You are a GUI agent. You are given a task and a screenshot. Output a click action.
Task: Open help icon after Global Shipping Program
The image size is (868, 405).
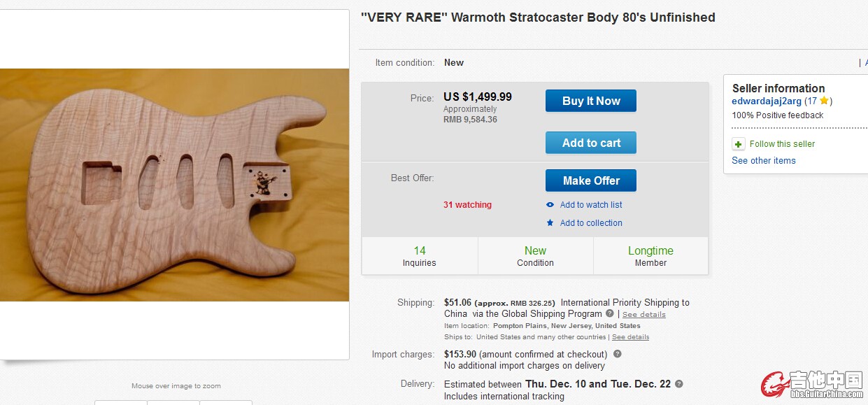[x=610, y=313]
